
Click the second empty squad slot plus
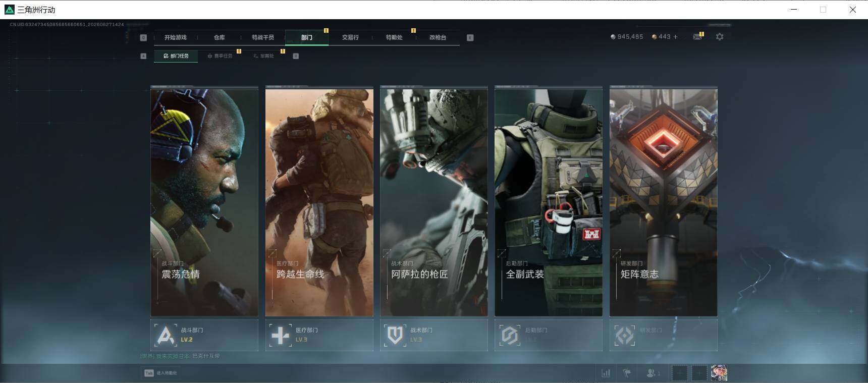pos(699,373)
